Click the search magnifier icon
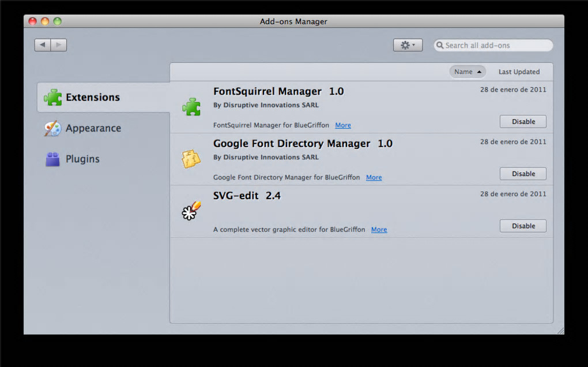The image size is (588, 367). (440, 46)
